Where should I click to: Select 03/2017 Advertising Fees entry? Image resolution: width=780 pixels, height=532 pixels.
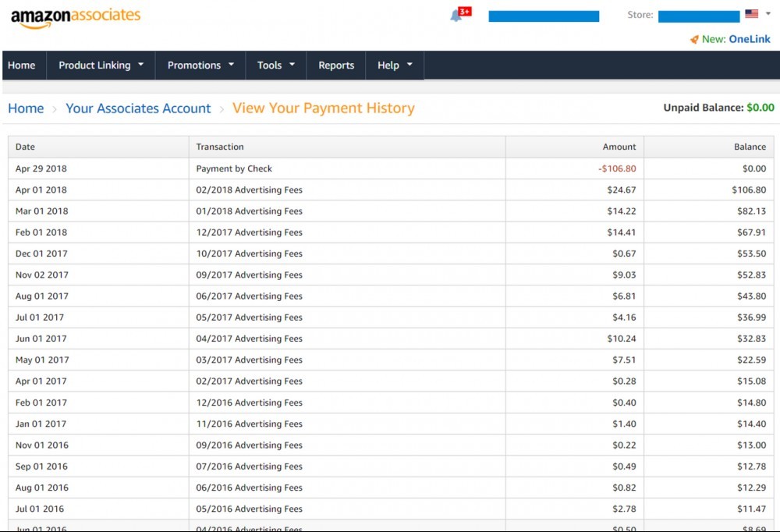pyautogui.click(x=250, y=360)
